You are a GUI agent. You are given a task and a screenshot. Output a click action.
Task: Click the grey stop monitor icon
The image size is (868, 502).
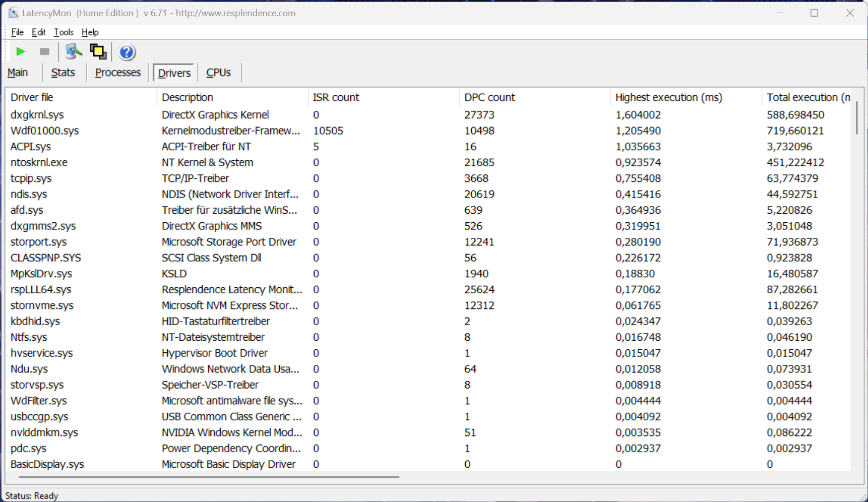[44, 51]
